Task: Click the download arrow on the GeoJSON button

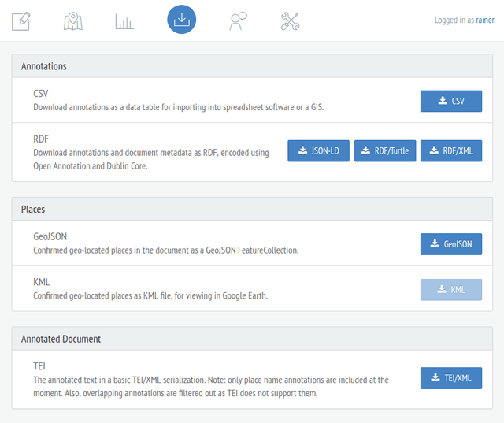Action: pyautogui.click(x=435, y=243)
